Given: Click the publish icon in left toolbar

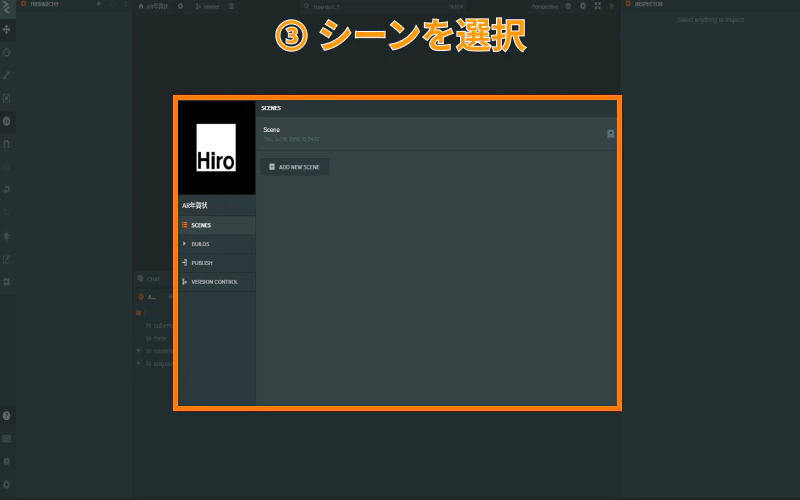Looking at the screenshot, I should pos(7,282).
